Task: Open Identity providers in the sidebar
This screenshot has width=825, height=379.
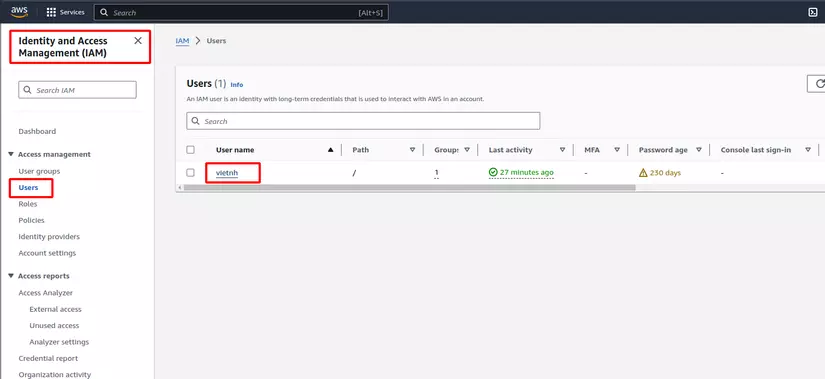Action: click(49, 237)
